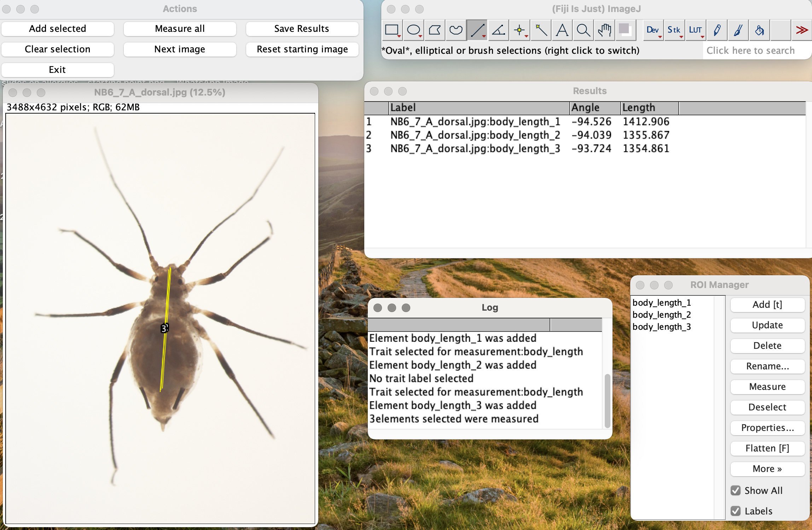812x530 pixels.
Task: Select the Rectangle selection tool
Action: 392,30
